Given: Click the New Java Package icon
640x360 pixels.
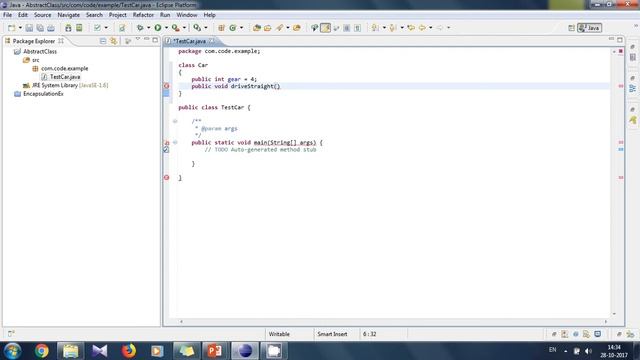Looking at the screenshot, I should [x=221, y=28].
